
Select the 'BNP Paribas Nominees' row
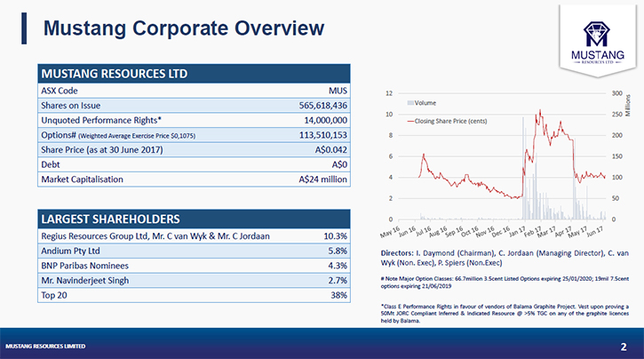click(x=194, y=266)
